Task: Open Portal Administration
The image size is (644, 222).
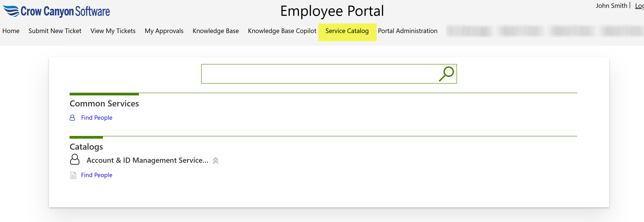Action: [x=408, y=31]
